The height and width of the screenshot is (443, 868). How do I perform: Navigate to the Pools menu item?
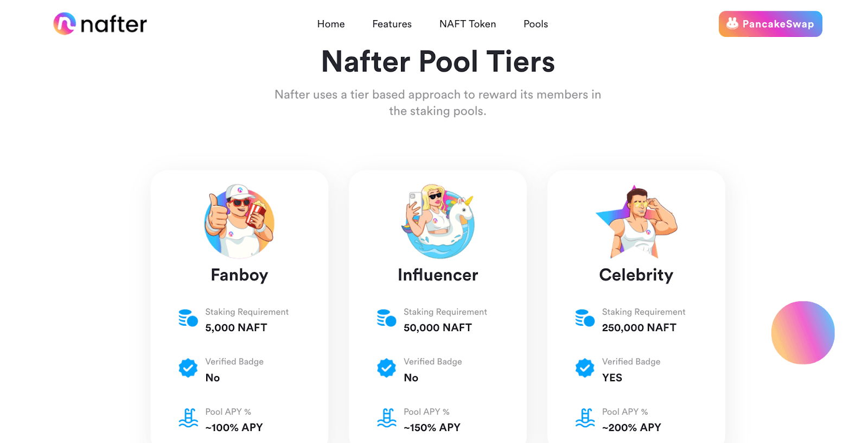pos(535,24)
